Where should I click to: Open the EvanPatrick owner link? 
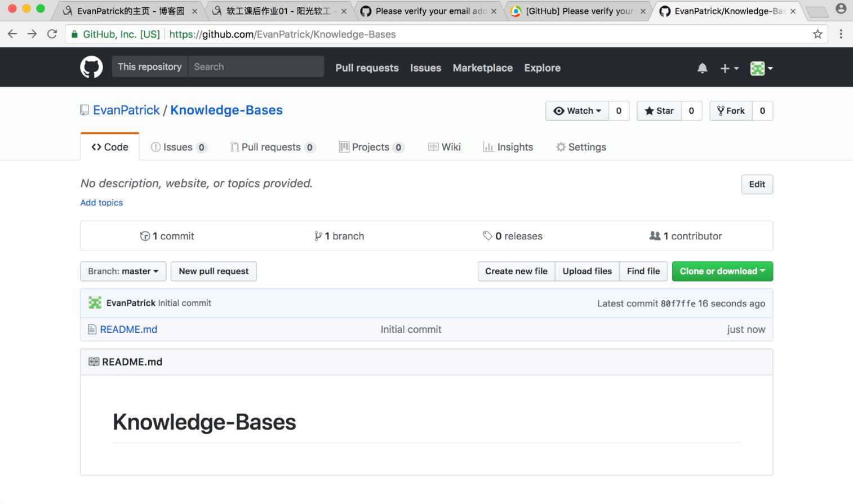coord(126,110)
